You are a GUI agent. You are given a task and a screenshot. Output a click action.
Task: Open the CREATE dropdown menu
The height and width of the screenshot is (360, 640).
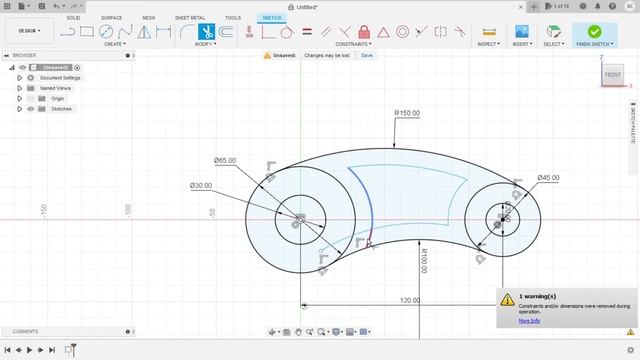click(x=115, y=44)
